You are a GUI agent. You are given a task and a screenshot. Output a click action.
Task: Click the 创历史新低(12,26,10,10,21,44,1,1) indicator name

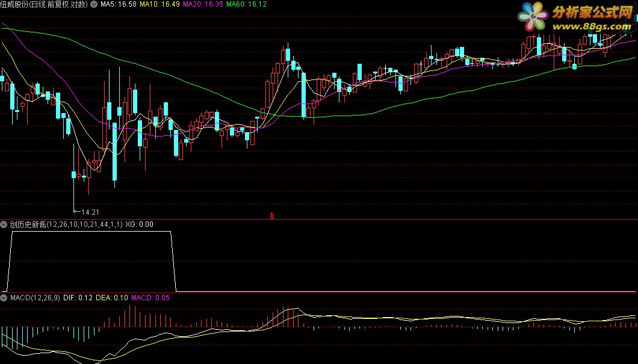point(66,224)
